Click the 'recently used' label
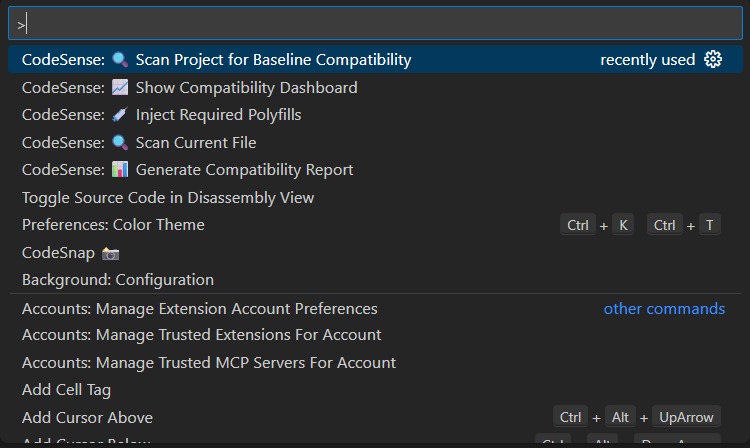The width and height of the screenshot is (750, 448). click(648, 60)
